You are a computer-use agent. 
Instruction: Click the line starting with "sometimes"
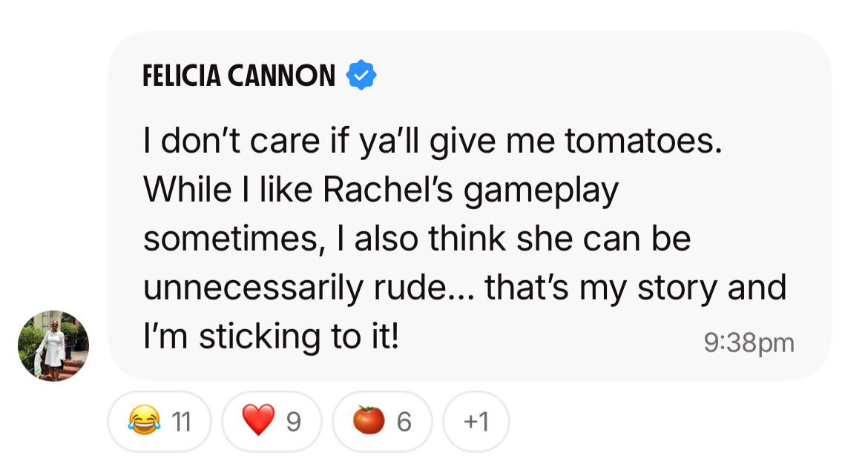click(x=417, y=239)
